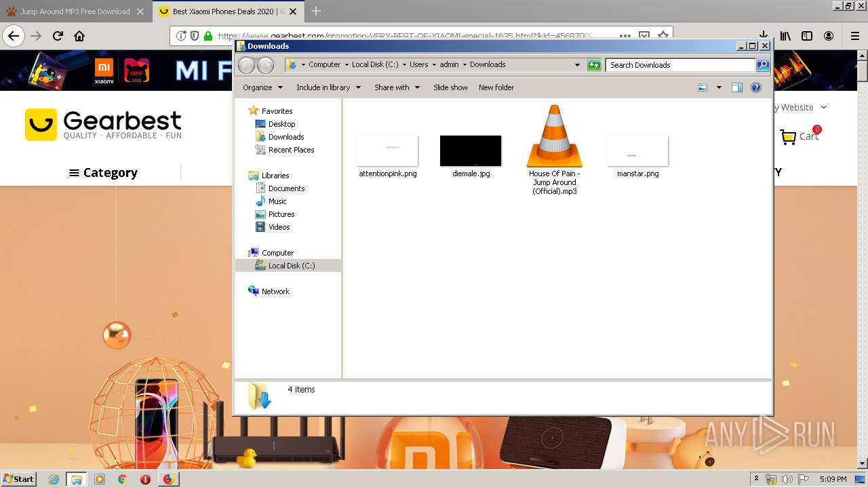Change view with the Explorer view icon
868x488 pixels.
pyautogui.click(x=703, y=87)
